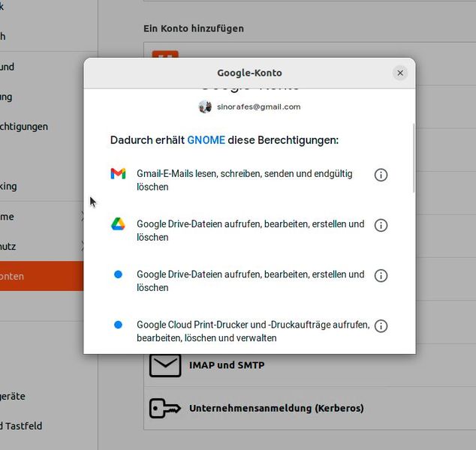
Task: Click the IMAP und SMTP envelope icon
Action: pyautogui.click(x=165, y=365)
